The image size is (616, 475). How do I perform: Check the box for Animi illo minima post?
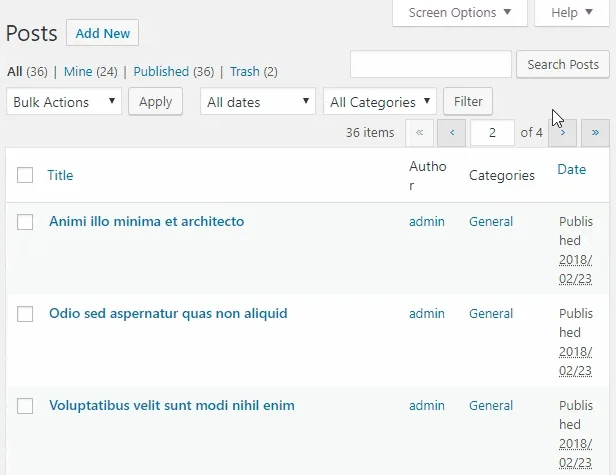(25, 222)
